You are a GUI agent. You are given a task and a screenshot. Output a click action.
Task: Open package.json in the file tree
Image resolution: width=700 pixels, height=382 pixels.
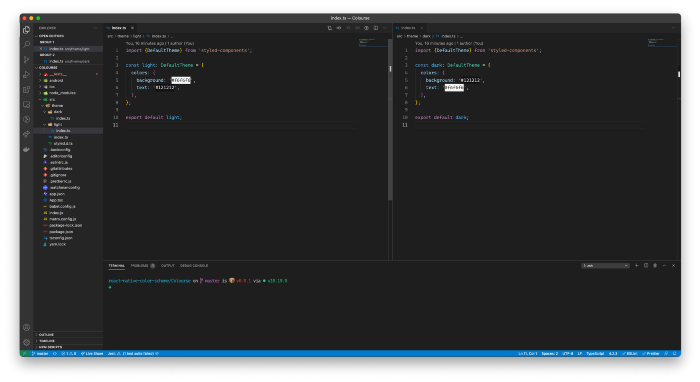(68, 232)
